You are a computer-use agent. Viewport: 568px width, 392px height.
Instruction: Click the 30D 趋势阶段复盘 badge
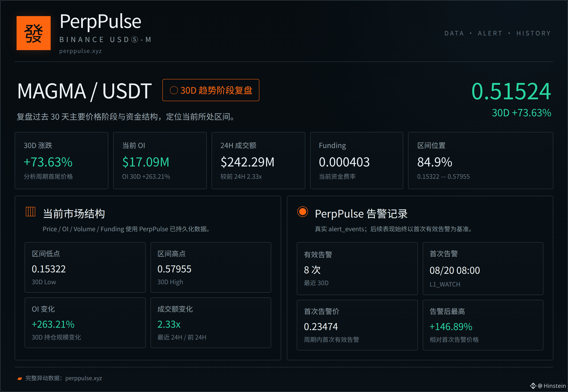[211, 90]
